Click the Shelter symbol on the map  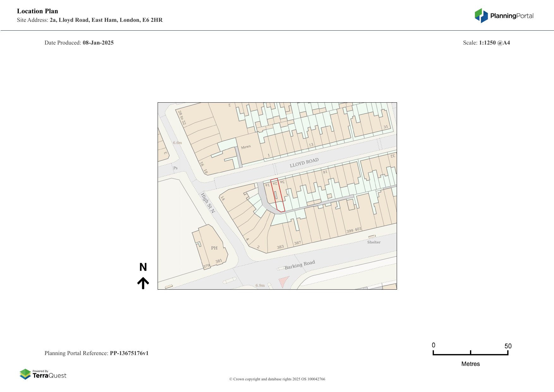point(372,237)
